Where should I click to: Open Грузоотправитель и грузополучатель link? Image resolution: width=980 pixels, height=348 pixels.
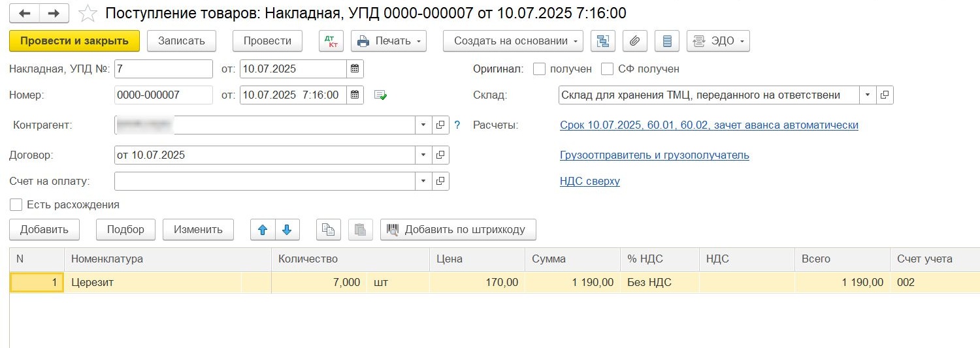click(x=655, y=155)
